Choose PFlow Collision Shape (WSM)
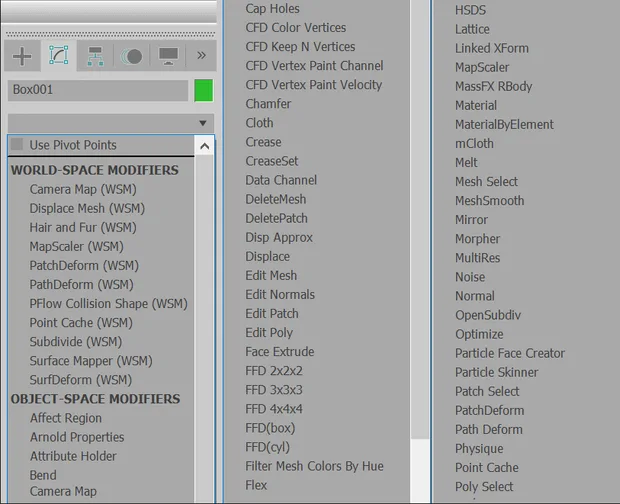 coord(109,304)
